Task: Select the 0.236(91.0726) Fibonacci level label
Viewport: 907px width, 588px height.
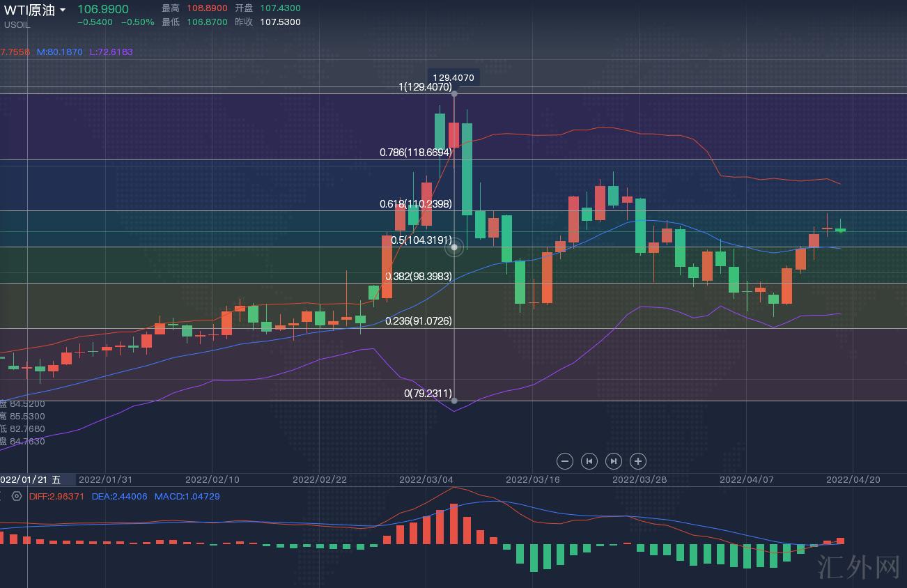Action: click(418, 321)
